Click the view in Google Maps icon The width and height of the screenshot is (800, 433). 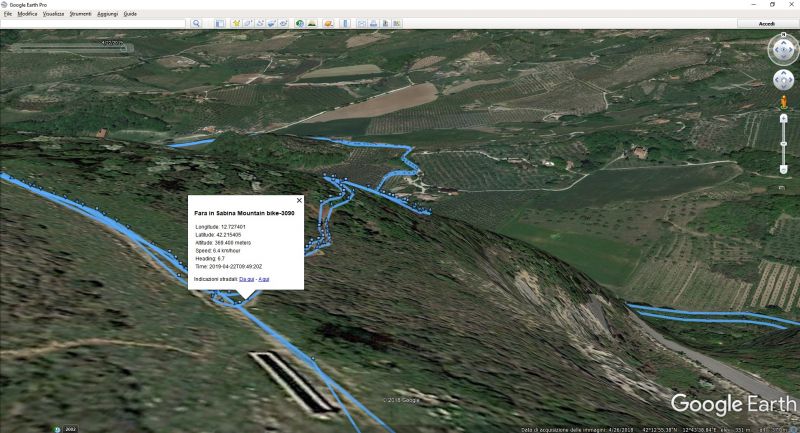pyautogui.click(x=397, y=23)
